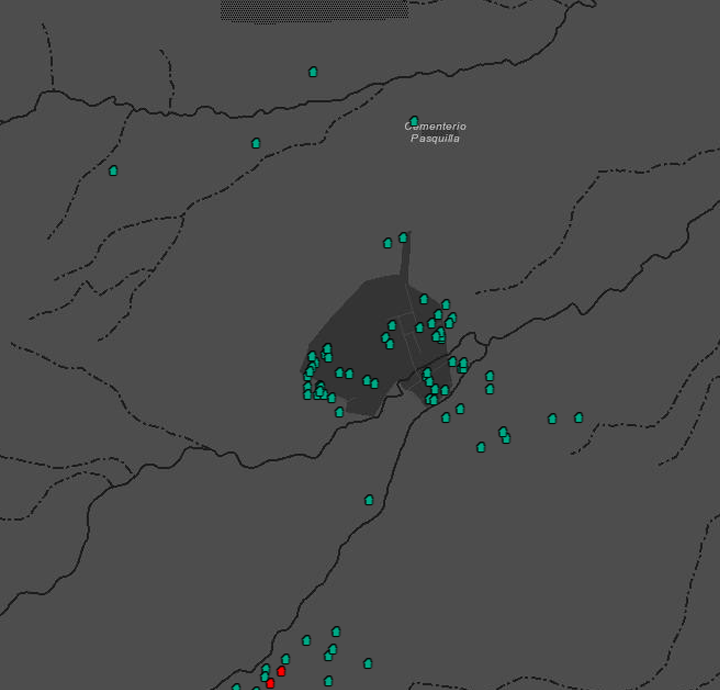Select the westernmost green house marker
The height and width of the screenshot is (690, 720).
[x=113, y=171]
